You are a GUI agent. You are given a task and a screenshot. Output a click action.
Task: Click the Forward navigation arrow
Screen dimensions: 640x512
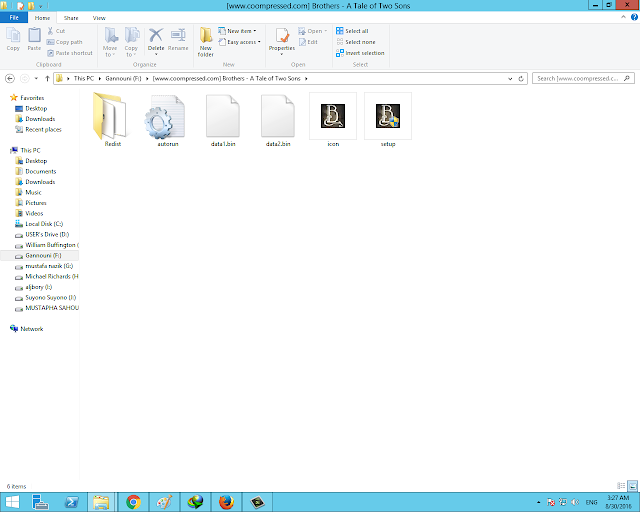24,78
